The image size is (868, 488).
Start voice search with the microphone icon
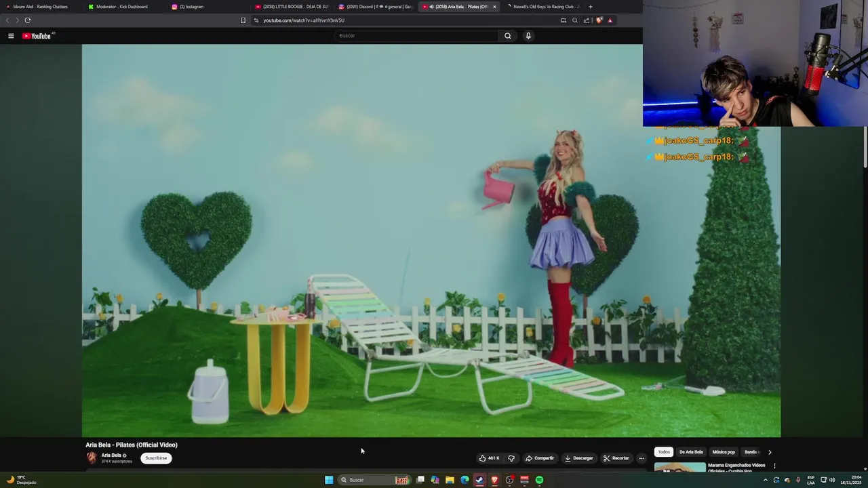coord(528,36)
